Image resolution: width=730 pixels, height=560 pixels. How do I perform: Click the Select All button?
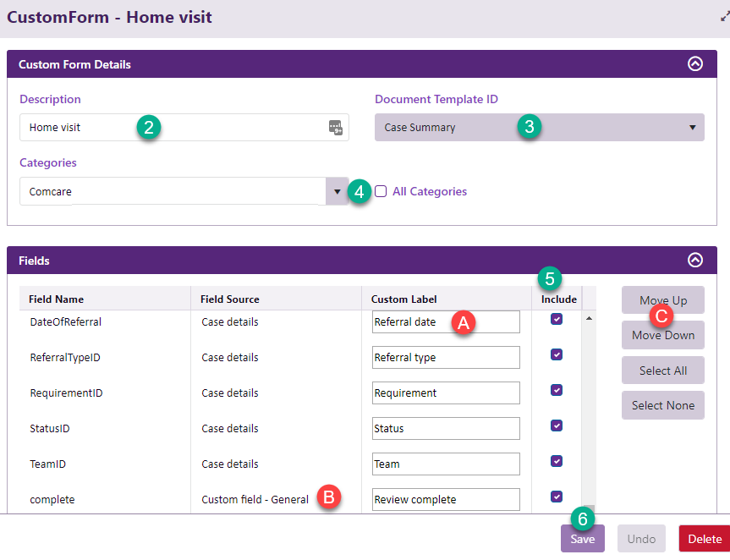pyautogui.click(x=663, y=371)
